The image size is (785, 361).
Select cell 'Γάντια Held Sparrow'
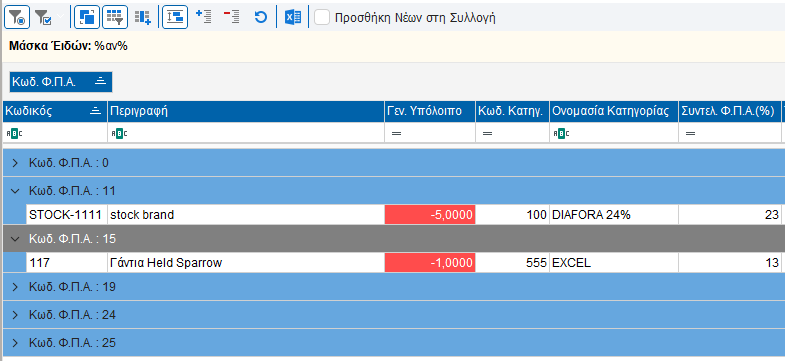[246, 263]
